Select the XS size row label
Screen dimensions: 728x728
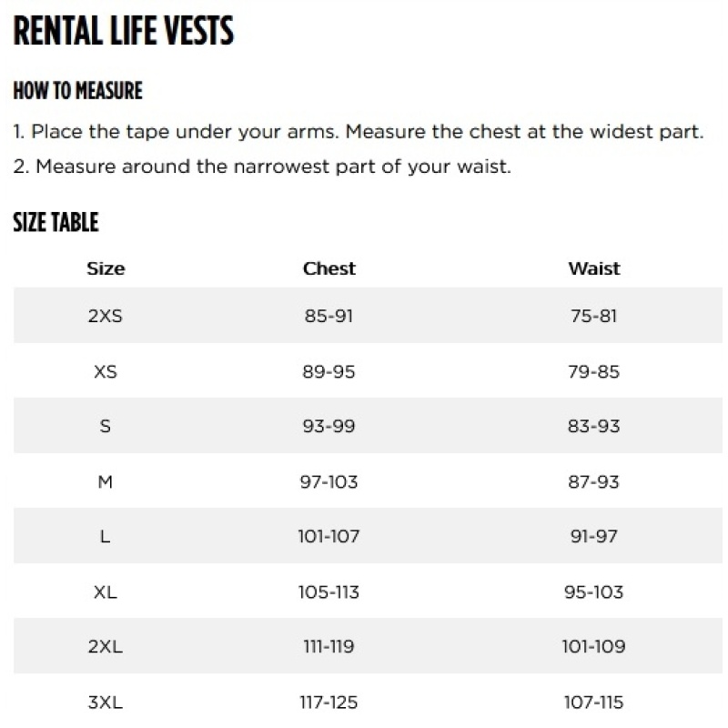(106, 371)
